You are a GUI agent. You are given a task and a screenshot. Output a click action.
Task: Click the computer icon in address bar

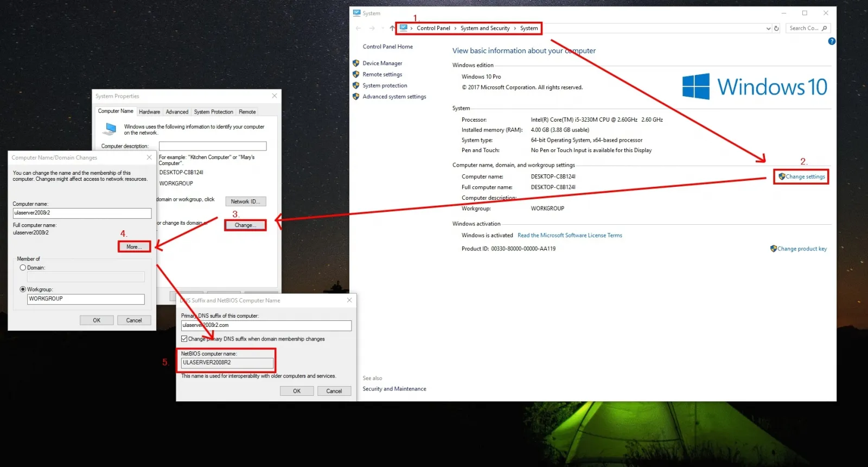[x=404, y=28]
